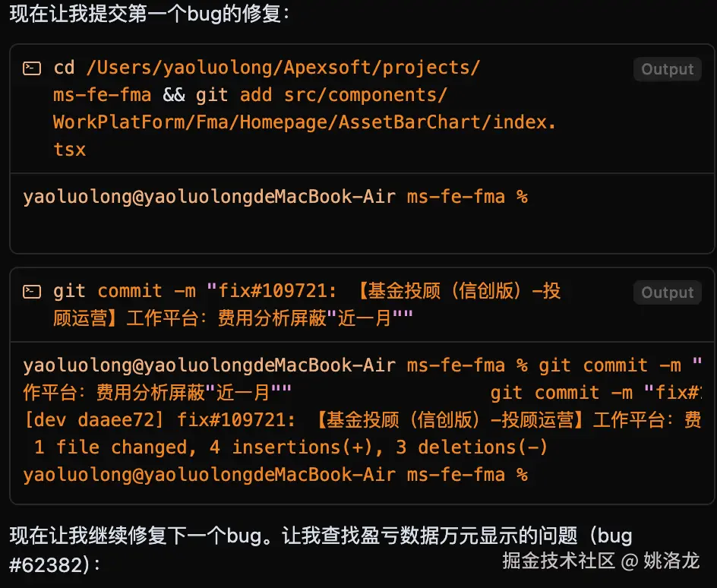Screen dimensions: 717x588
Task: Click the "tsx" line ending the first command
Action: 69,150
